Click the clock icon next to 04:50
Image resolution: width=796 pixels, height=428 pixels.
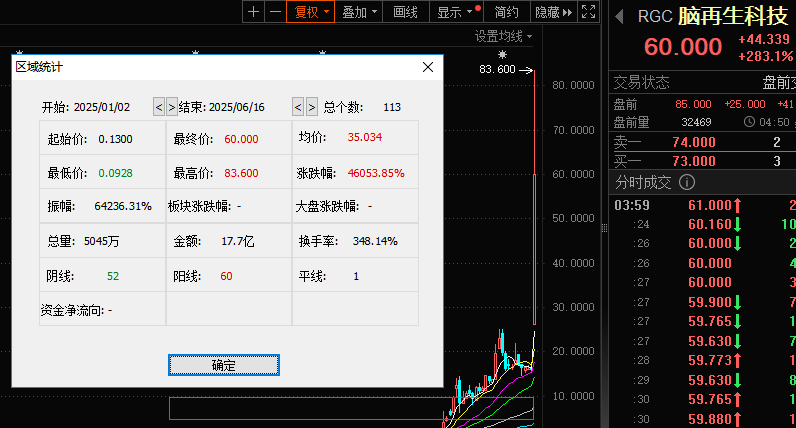click(750, 122)
